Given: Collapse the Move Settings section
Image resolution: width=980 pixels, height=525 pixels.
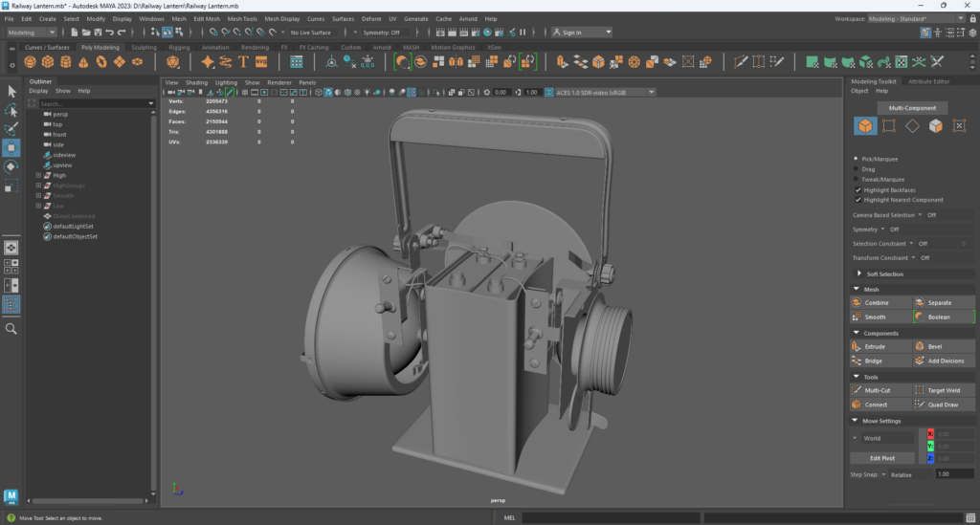Looking at the screenshot, I should tap(855, 421).
